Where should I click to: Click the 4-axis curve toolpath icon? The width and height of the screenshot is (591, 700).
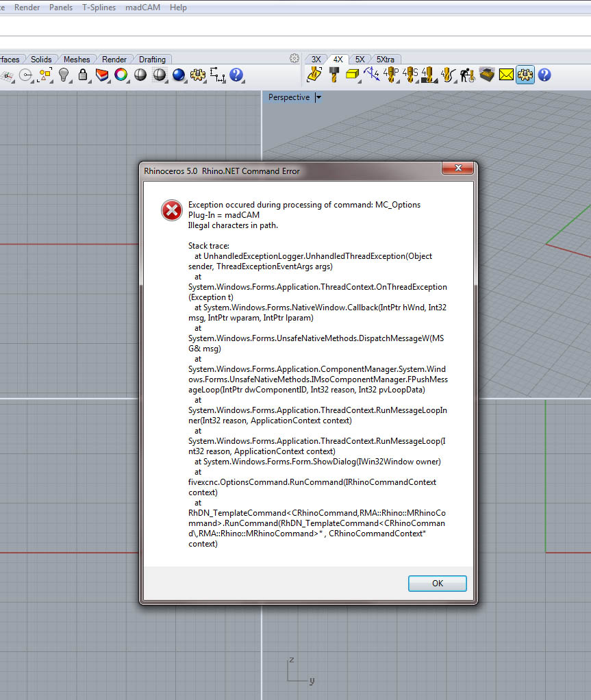448,75
